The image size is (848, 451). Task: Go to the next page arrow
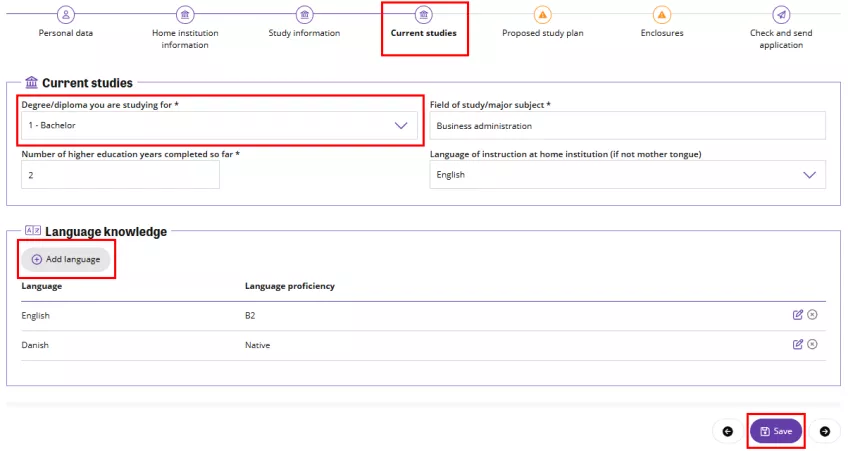tap(825, 431)
